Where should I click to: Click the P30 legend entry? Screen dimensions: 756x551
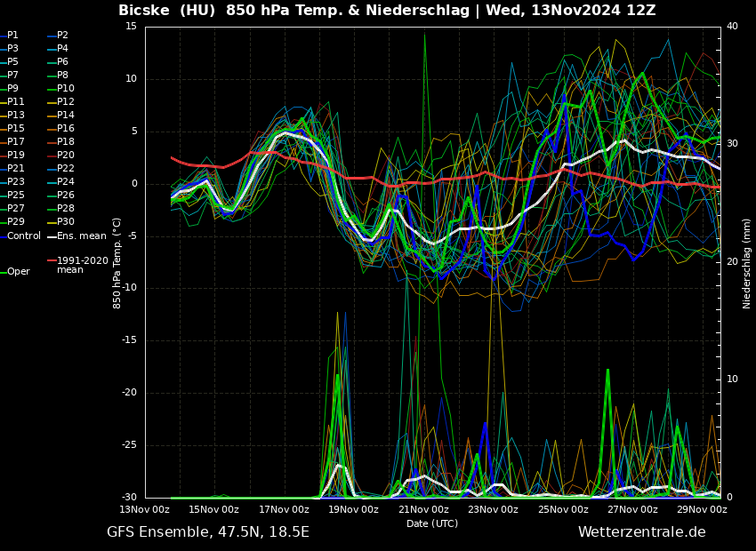pyautogui.click(x=66, y=222)
